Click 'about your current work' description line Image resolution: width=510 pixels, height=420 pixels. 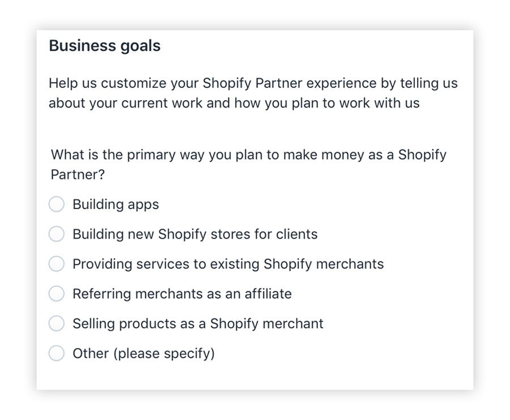coord(234,103)
